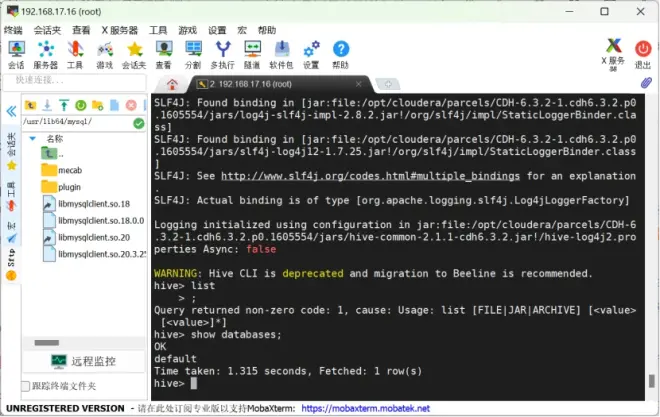Click the 远程监控 remote monitoring button
This screenshot has height=417, width=660.
(83, 361)
